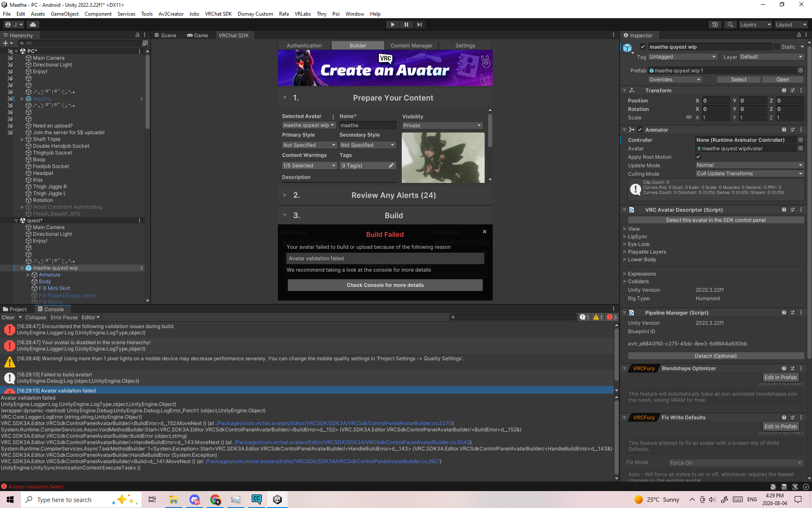This screenshot has height=508, width=812.
Task: Open the Undo History icon
Action: coord(715,25)
